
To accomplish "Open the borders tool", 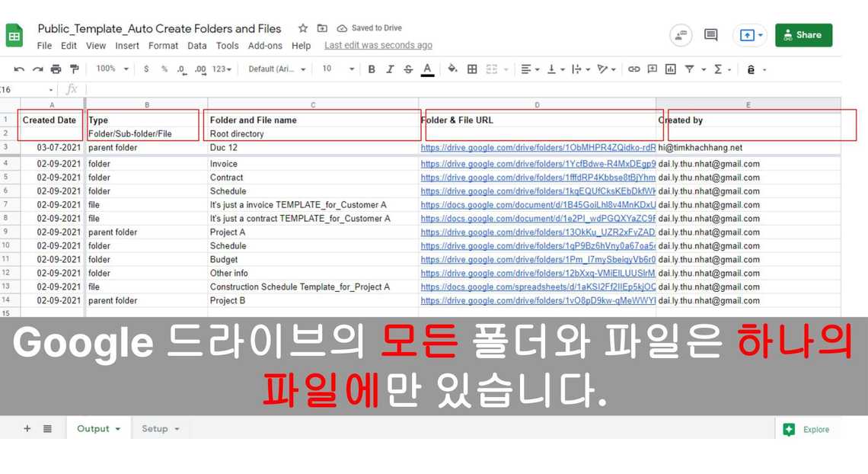I will 472,69.
